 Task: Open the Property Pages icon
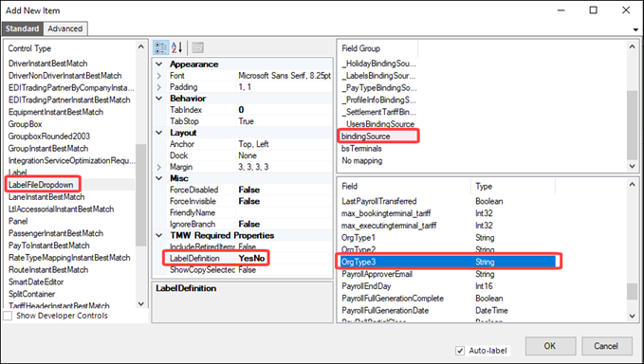(x=197, y=47)
